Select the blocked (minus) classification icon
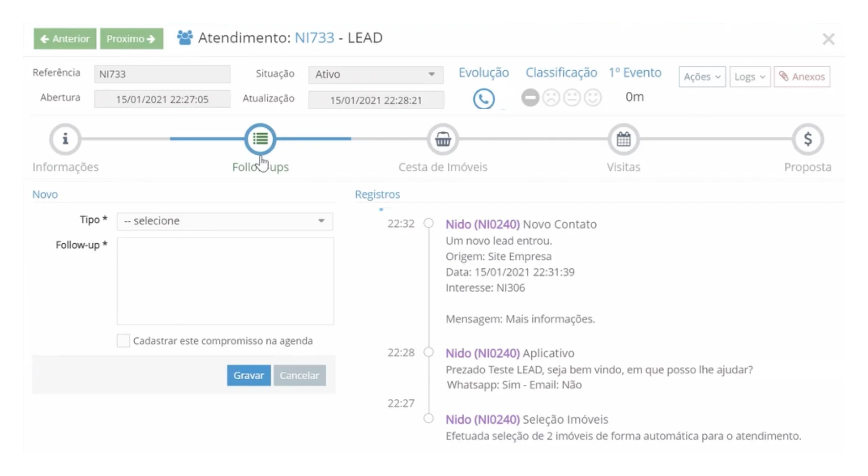 (x=530, y=98)
